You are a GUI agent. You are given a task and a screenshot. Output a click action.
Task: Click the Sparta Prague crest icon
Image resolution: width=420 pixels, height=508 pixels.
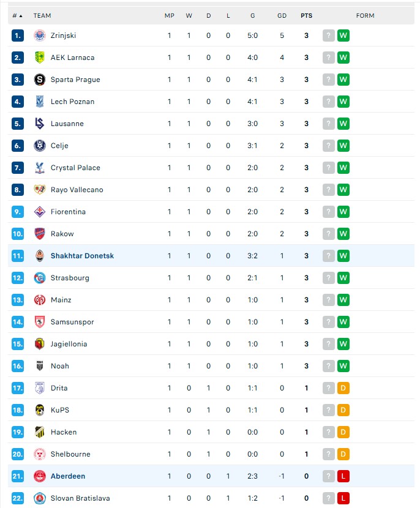point(39,80)
